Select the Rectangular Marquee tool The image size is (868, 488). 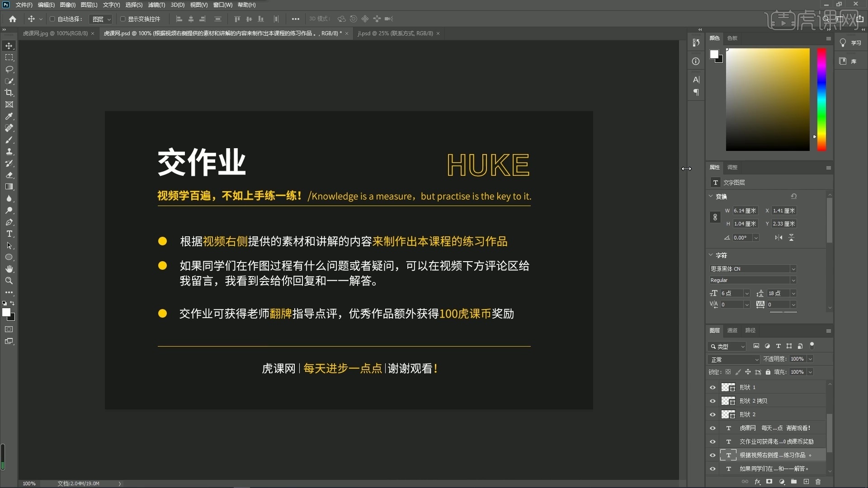[x=9, y=57]
